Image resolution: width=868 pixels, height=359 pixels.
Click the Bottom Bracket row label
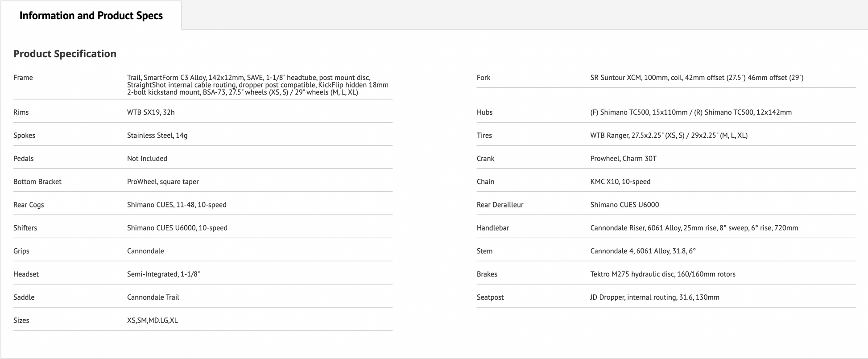37,182
